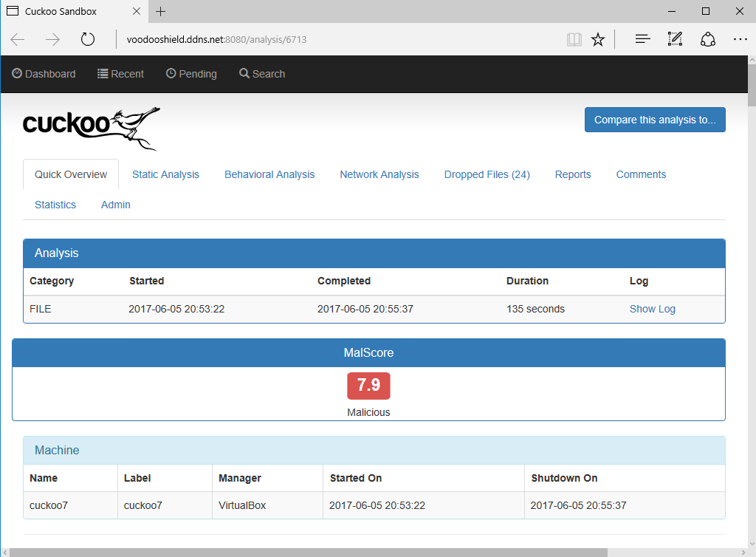This screenshot has width=756, height=557.
Task: Open the Statistics tab
Action: point(55,205)
